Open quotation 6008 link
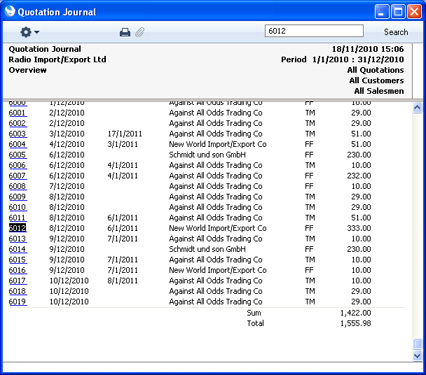426x375 pixels. click(x=17, y=186)
